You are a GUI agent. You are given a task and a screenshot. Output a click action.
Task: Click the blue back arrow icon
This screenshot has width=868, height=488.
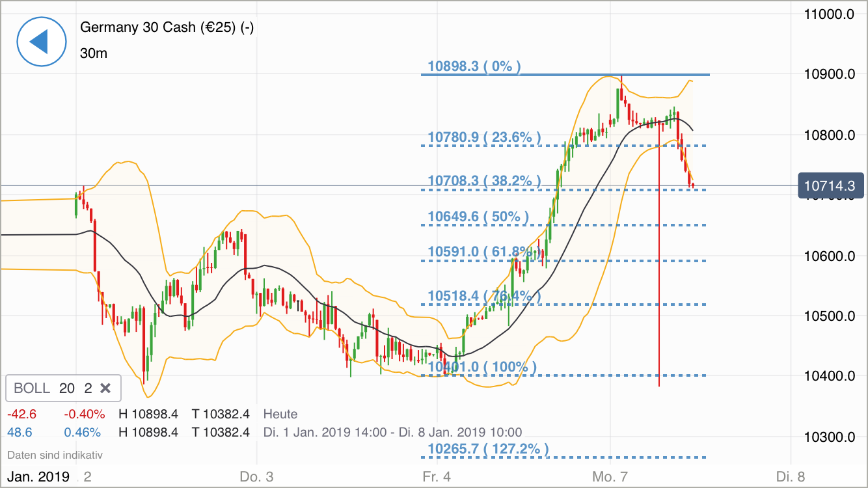41,42
